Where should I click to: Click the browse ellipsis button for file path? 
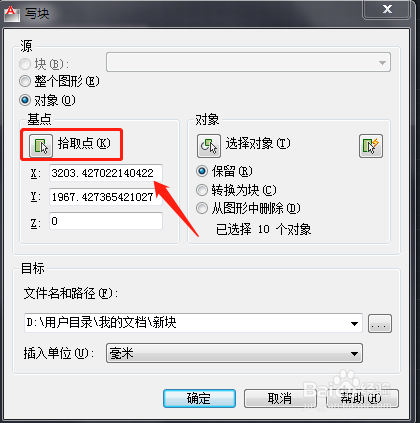click(x=380, y=323)
